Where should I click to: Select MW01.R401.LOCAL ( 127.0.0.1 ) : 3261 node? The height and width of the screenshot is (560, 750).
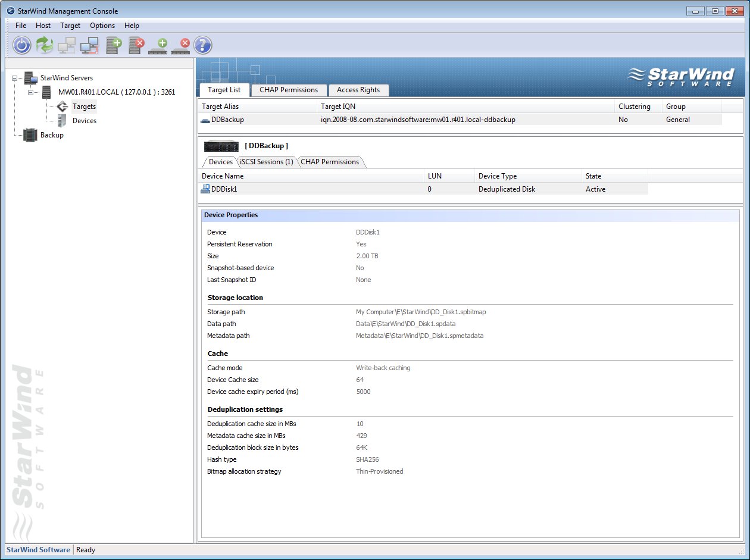coord(117,92)
